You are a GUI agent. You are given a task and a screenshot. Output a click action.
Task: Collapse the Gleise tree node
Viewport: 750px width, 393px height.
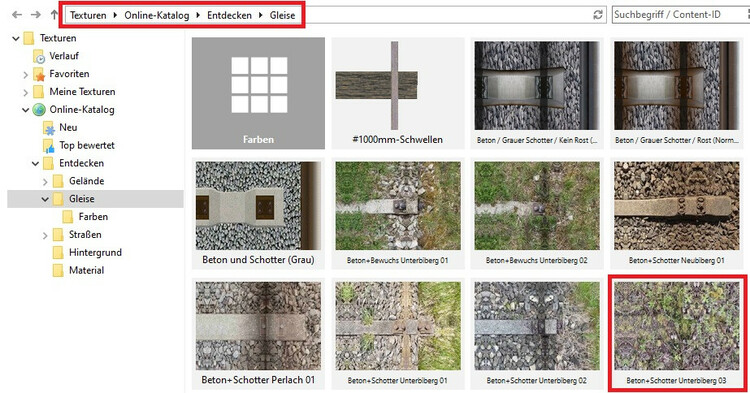coord(45,199)
